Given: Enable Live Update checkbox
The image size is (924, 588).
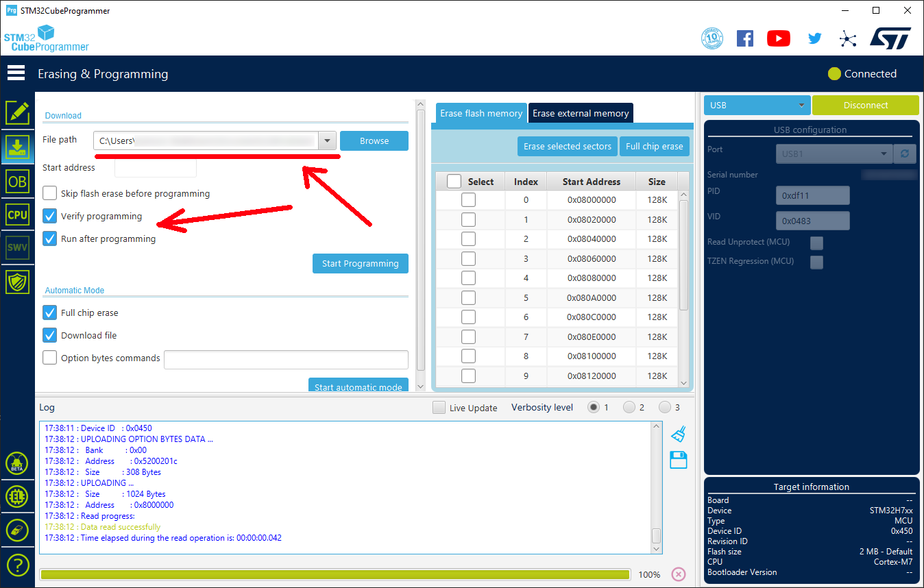Looking at the screenshot, I should [x=439, y=408].
